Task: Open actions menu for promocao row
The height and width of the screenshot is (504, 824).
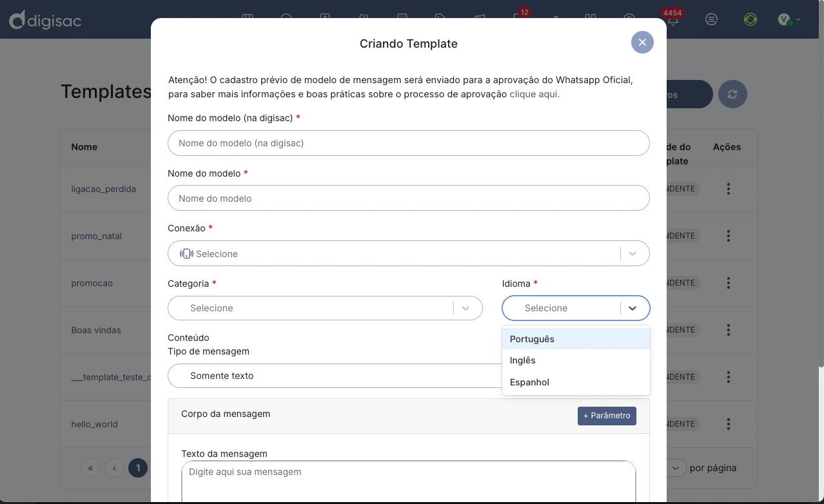Action: tap(729, 283)
